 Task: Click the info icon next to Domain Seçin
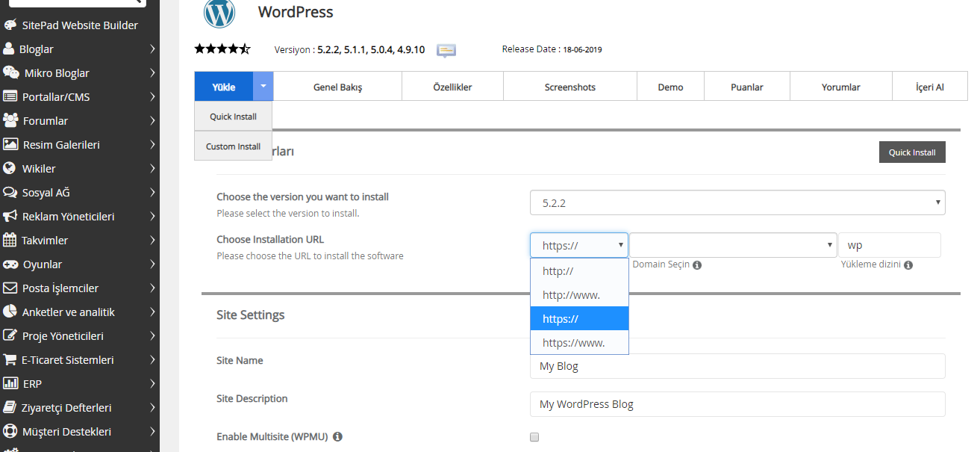click(696, 265)
